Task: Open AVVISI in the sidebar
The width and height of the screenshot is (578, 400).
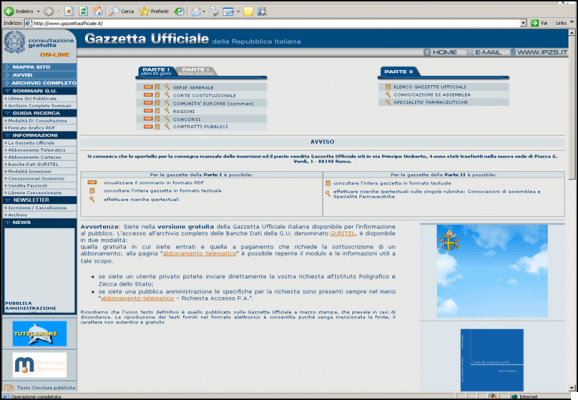Action: (x=39, y=75)
